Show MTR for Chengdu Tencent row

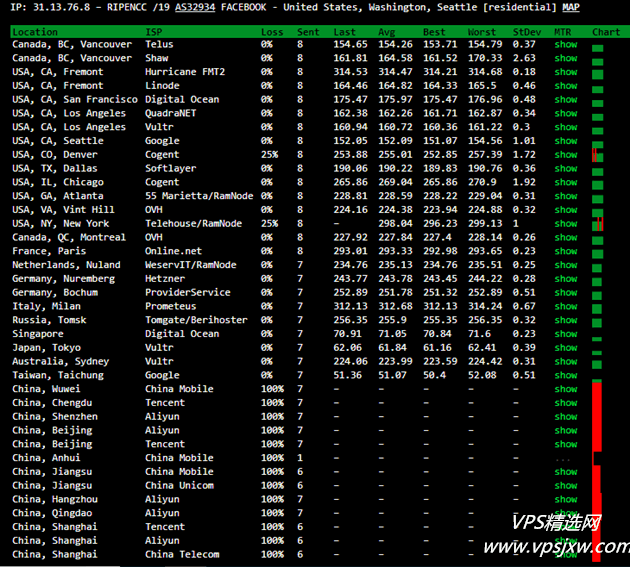pos(566,403)
